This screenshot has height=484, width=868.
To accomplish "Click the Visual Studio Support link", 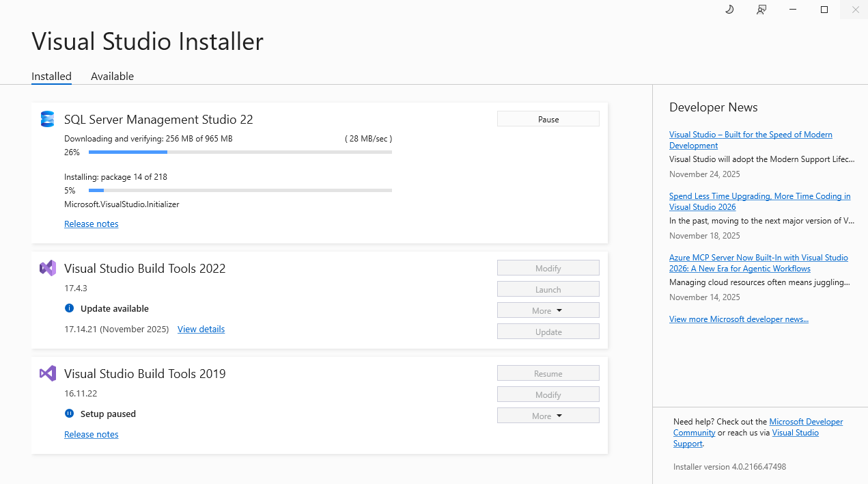I will point(795,432).
